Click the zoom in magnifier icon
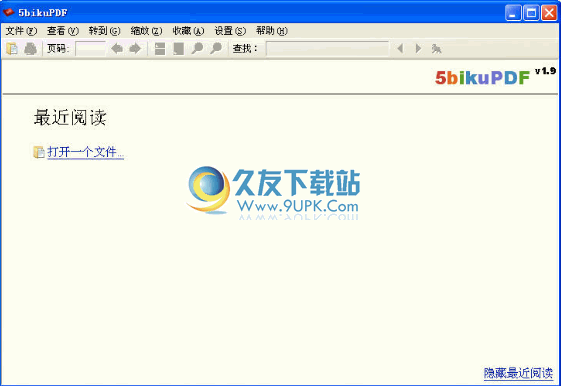Viewport: 561px width, 386px height. (x=216, y=48)
